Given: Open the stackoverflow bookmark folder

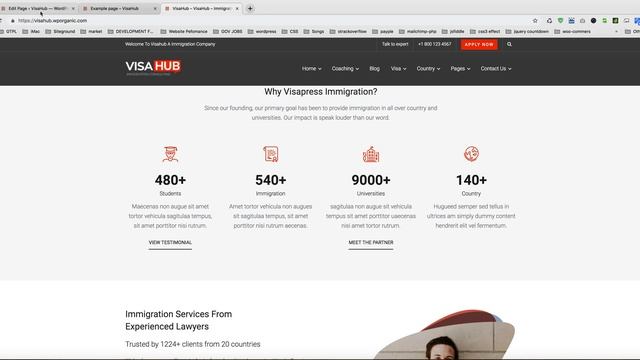Looking at the screenshot, I should pyautogui.click(x=348, y=31).
